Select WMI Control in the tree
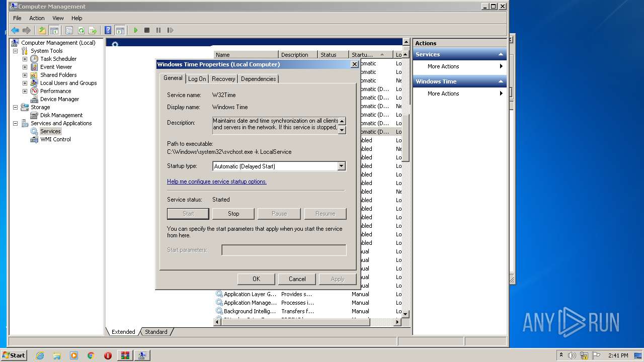The image size is (644, 362). point(55,139)
